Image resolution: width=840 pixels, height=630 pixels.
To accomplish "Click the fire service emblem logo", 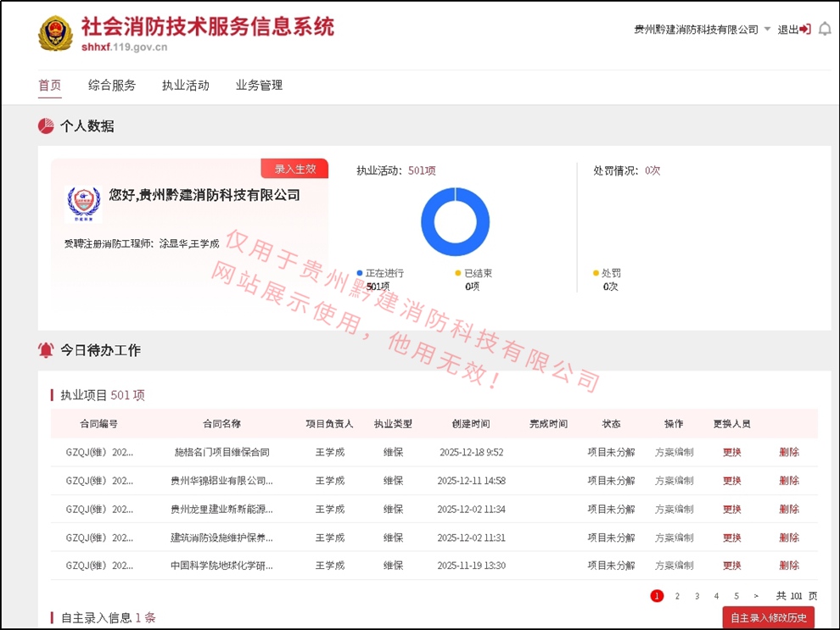I will (x=56, y=34).
